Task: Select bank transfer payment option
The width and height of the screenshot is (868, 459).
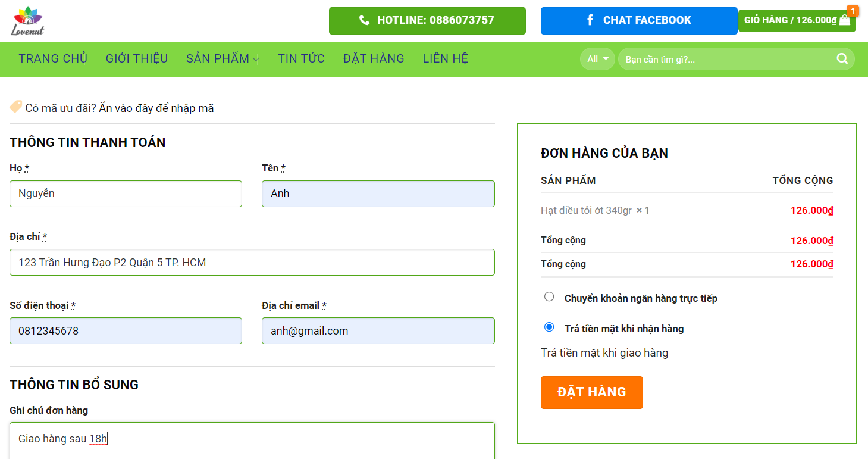Action: coord(549,297)
